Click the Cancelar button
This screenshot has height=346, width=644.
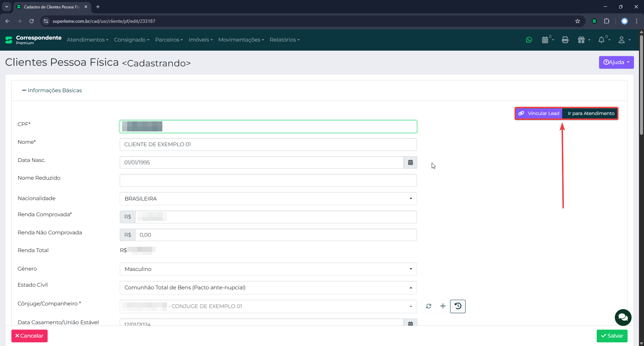(x=30, y=336)
